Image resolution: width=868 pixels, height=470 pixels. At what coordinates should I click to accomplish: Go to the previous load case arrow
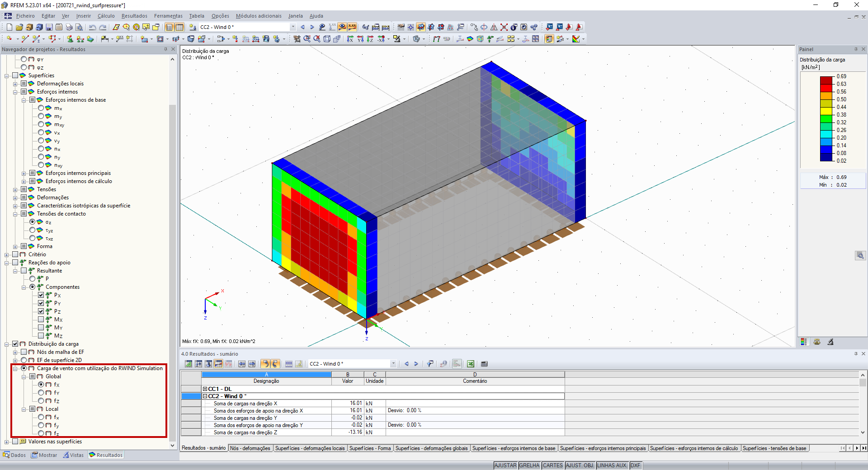302,27
